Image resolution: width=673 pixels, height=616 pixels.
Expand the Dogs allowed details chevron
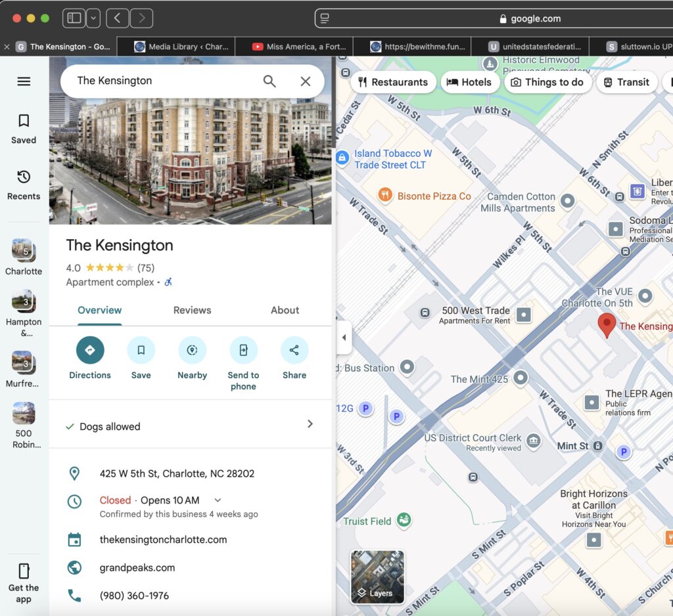(310, 424)
